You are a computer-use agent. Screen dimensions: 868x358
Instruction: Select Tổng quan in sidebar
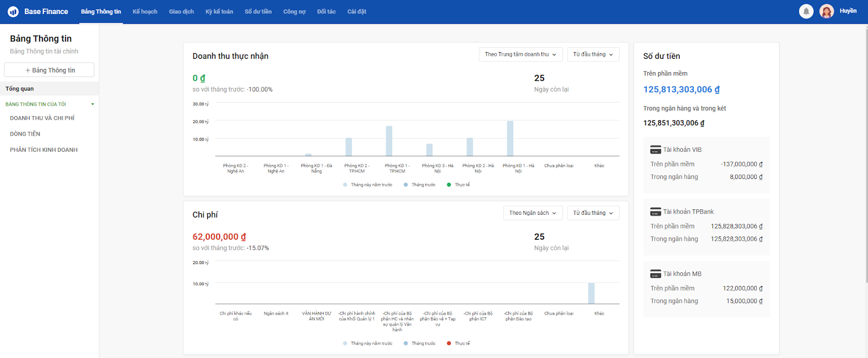[x=49, y=88]
